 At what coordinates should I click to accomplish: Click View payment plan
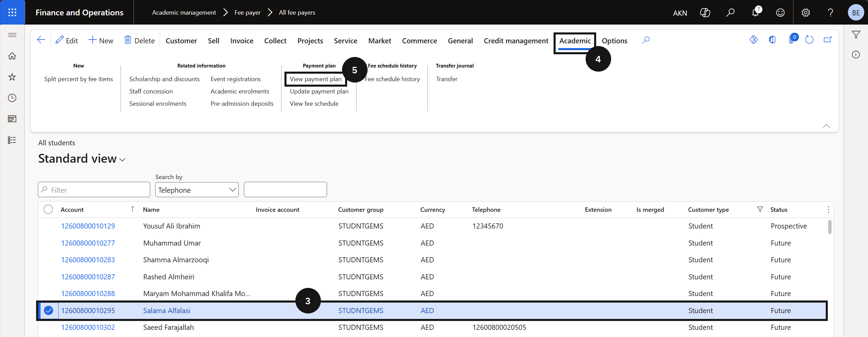click(x=315, y=79)
